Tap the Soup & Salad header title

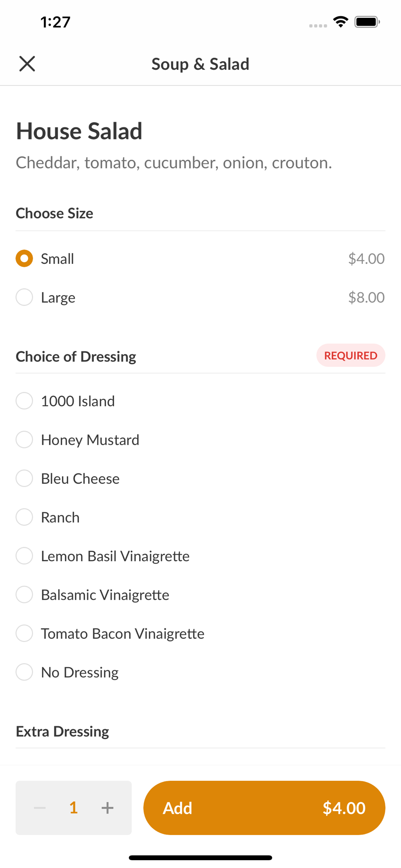pos(200,64)
